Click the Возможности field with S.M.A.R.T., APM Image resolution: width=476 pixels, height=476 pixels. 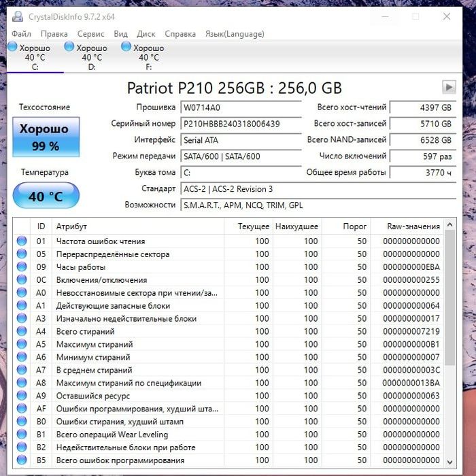point(318,205)
